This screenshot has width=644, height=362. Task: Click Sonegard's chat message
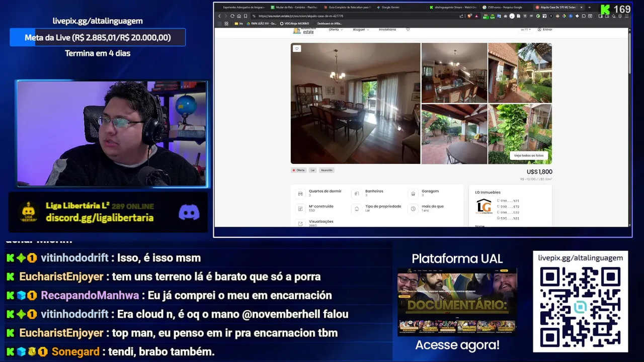tap(110, 352)
